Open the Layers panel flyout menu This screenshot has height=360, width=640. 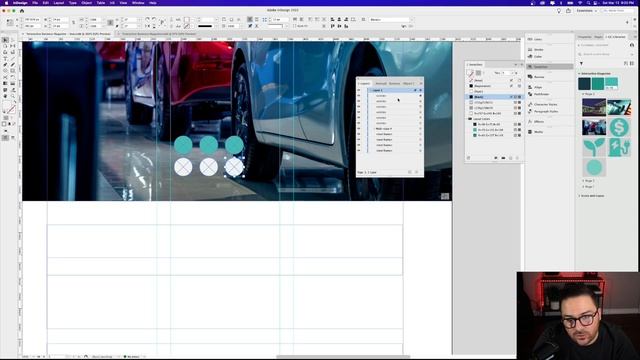pyautogui.click(x=421, y=83)
